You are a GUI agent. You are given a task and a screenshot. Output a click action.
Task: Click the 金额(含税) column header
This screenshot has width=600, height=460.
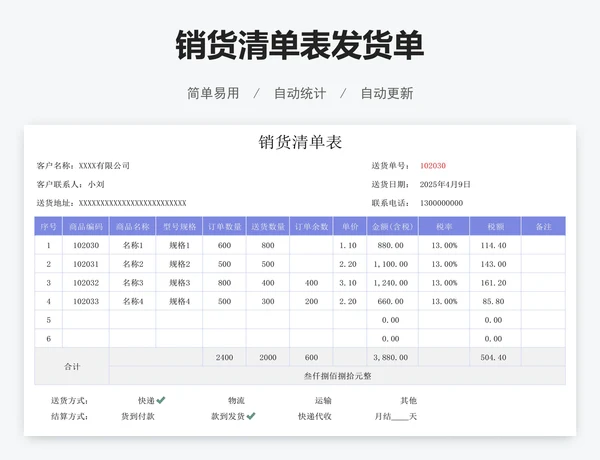pyautogui.click(x=393, y=226)
